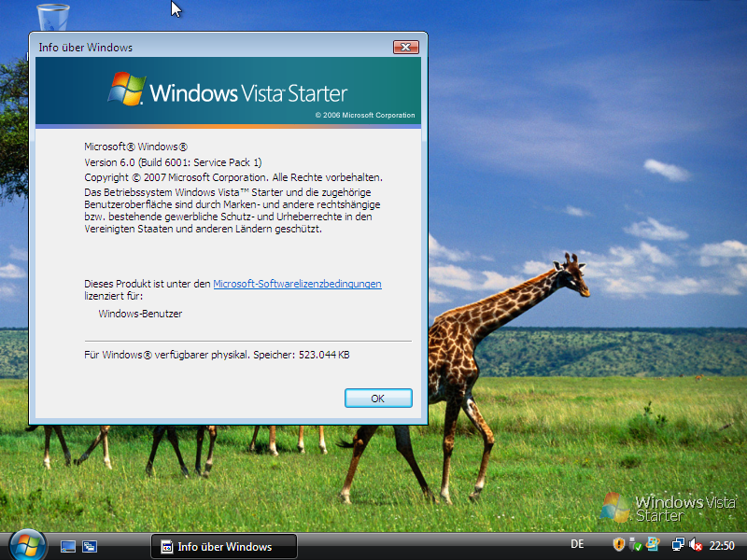Click the clock to open date settings

(x=721, y=543)
